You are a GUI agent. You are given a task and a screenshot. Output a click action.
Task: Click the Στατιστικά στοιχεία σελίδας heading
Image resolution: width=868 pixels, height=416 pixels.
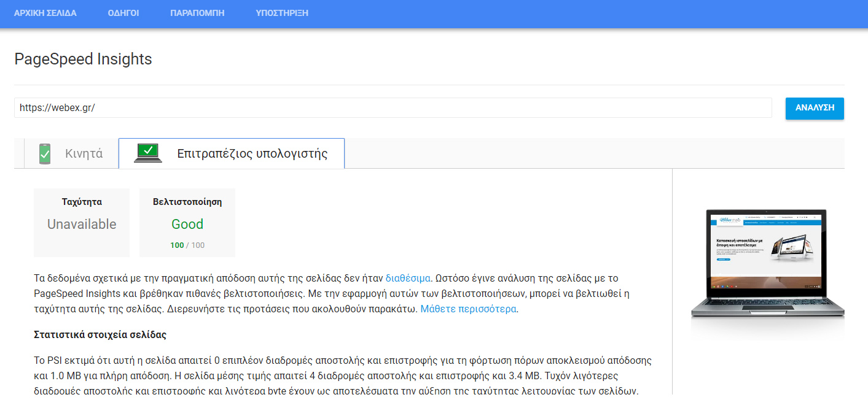100,335
